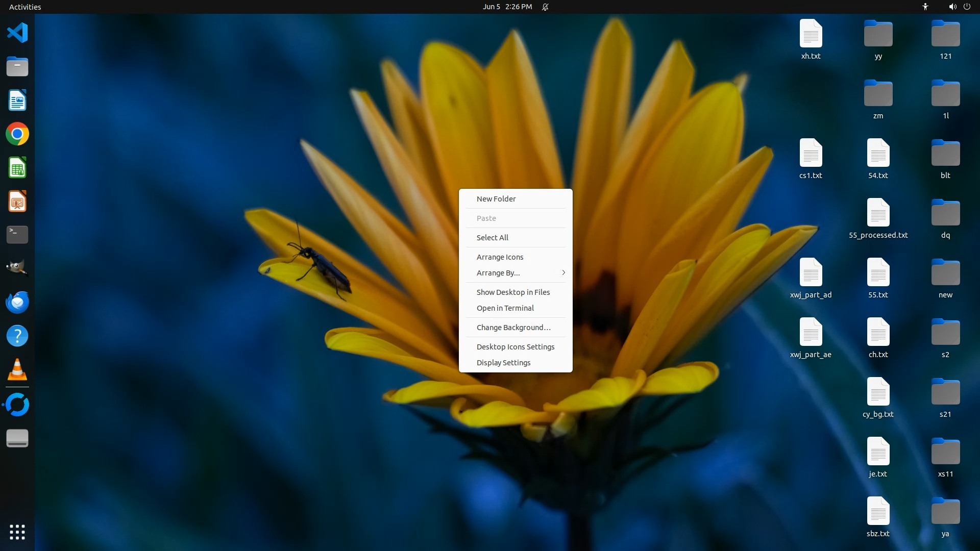Open LibreOffice Writer from dock

(17, 101)
